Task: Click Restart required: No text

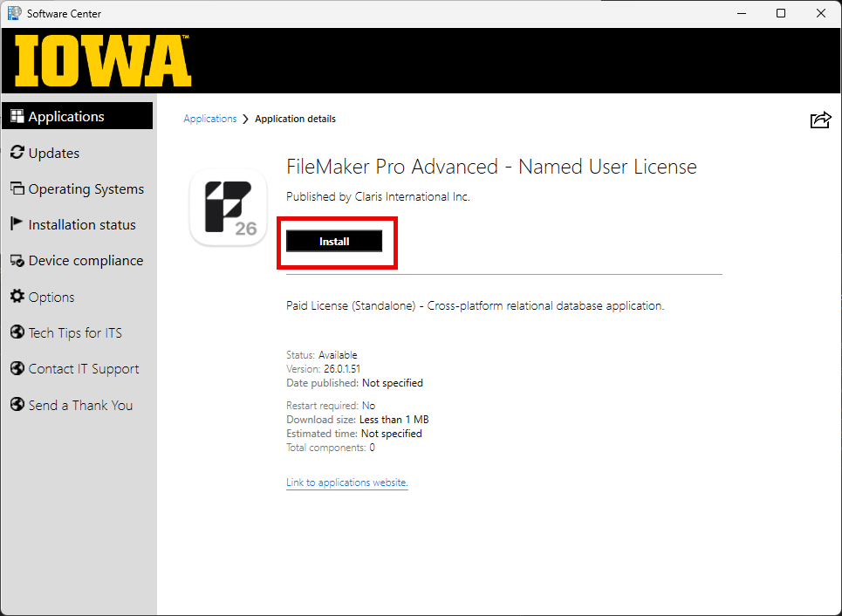Action: (x=331, y=406)
